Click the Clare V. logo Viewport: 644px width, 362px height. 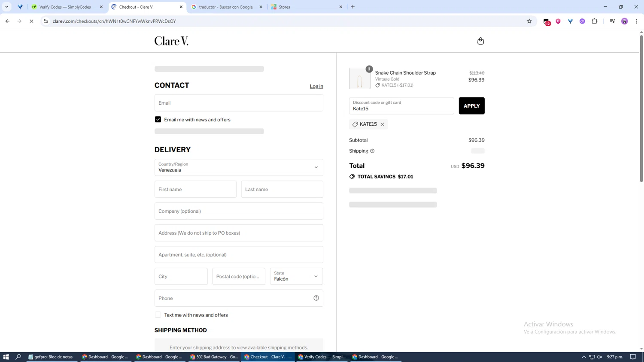(x=171, y=41)
